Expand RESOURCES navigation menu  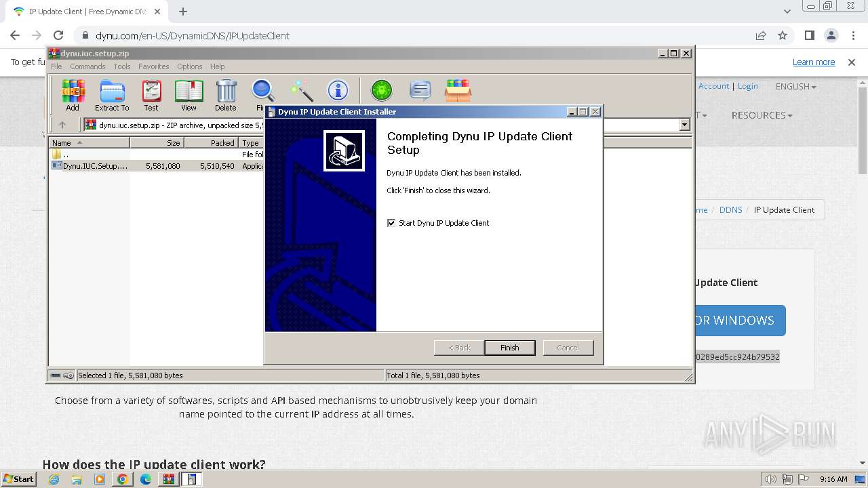click(x=762, y=115)
